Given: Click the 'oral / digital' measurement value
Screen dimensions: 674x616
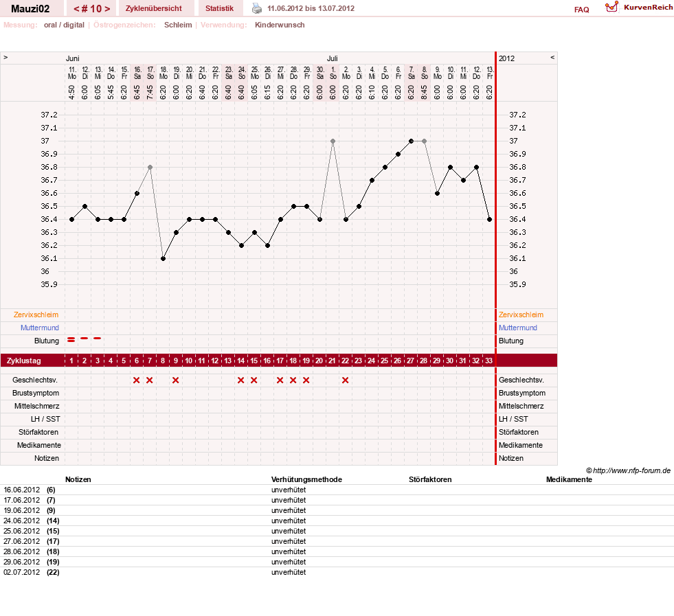Looking at the screenshot, I should (64, 25).
